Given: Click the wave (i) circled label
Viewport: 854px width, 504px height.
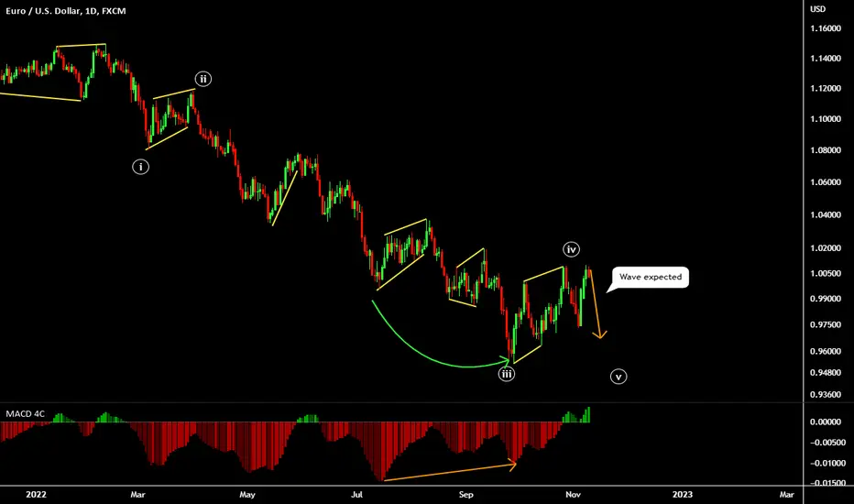Looking at the screenshot, I should 140,167.
